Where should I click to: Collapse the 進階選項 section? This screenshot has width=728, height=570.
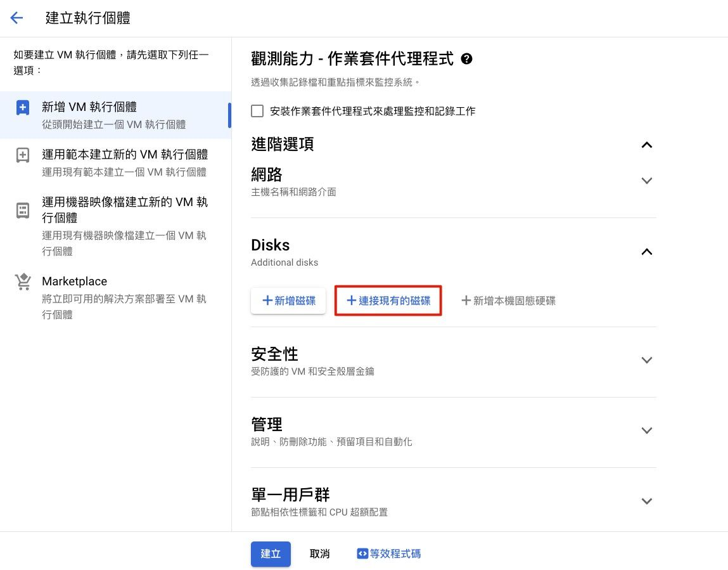click(646, 145)
